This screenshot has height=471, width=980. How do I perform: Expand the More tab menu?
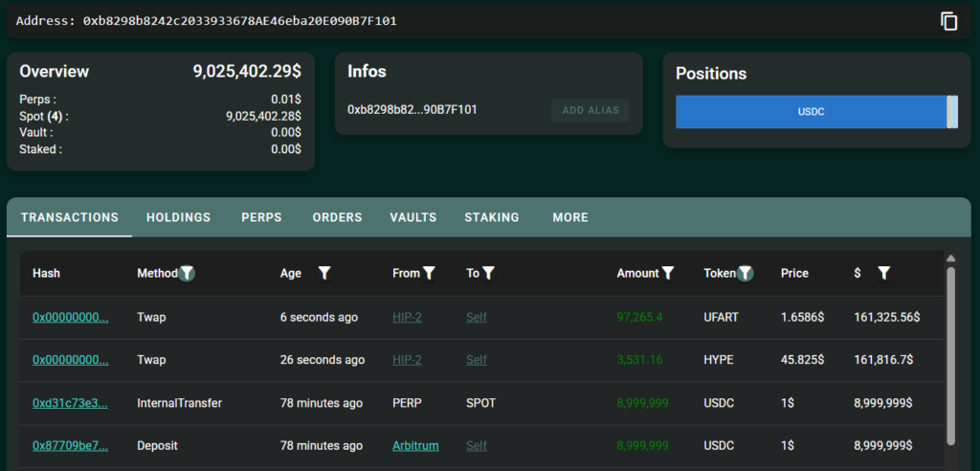point(570,217)
